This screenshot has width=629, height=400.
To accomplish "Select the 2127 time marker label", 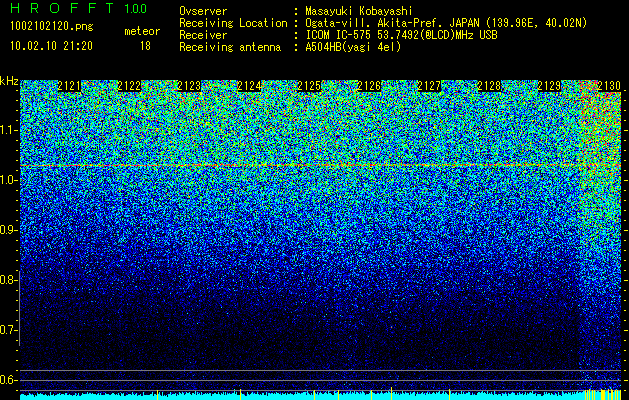I will (x=429, y=86).
